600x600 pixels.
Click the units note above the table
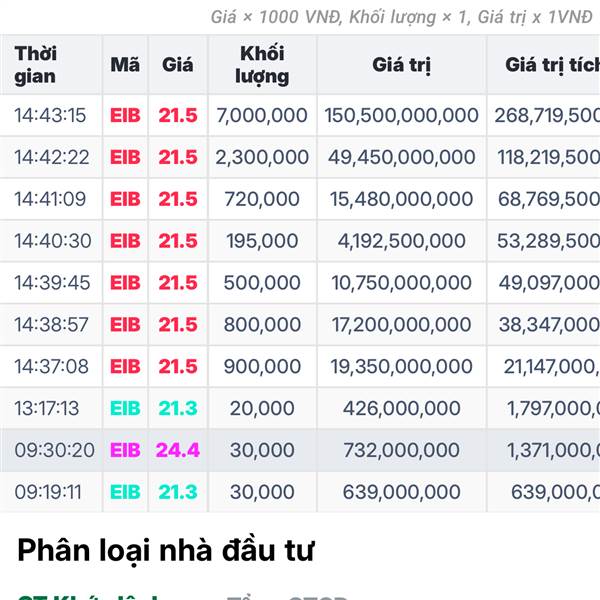pos(402,17)
